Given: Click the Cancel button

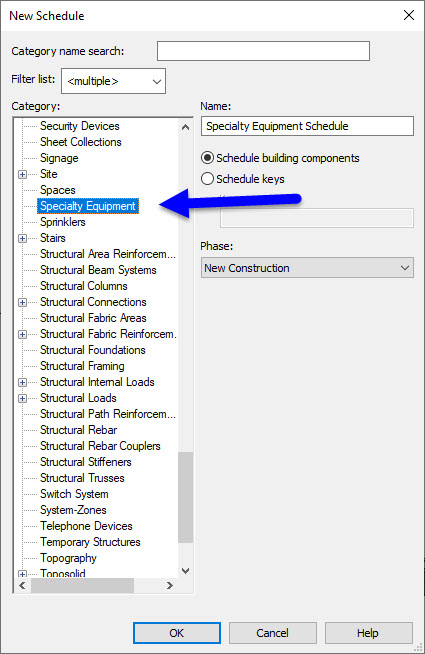Looking at the screenshot, I should (x=273, y=633).
